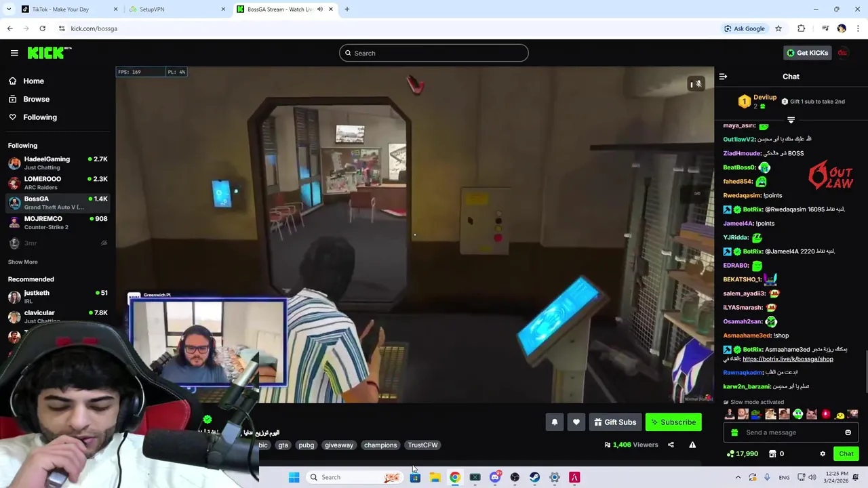The height and width of the screenshot is (488, 868).
Task: Click the Send a message input
Action: [791, 432]
